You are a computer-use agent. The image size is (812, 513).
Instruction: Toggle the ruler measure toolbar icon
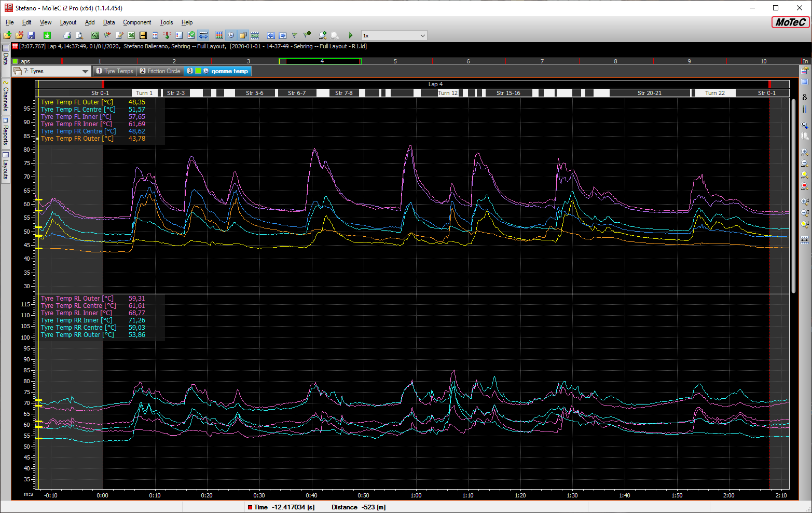(x=203, y=35)
